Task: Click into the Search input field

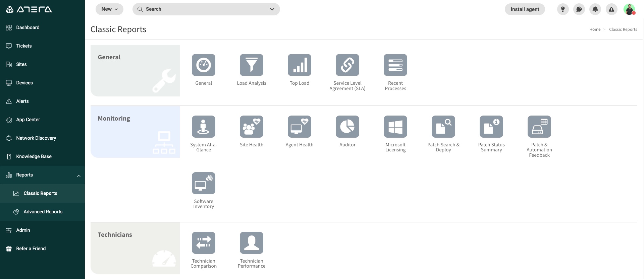Action: pos(201,9)
